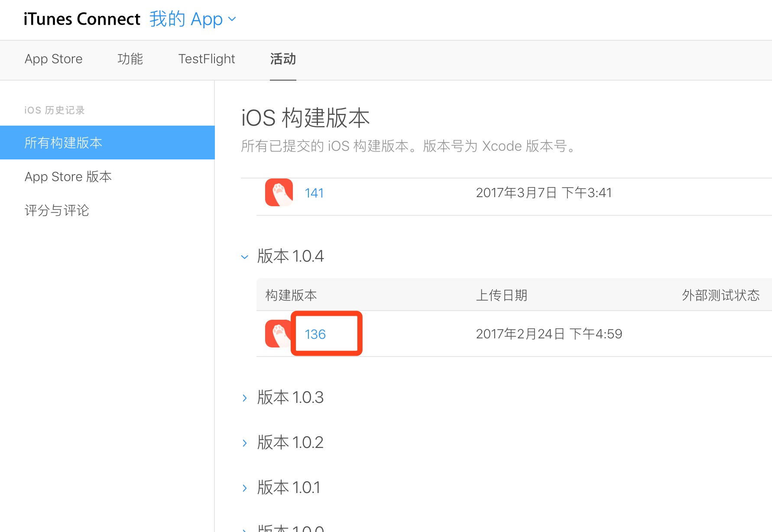The width and height of the screenshot is (772, 532).
Task: Click the 上传日期 column header
Action: click(502, 295)
